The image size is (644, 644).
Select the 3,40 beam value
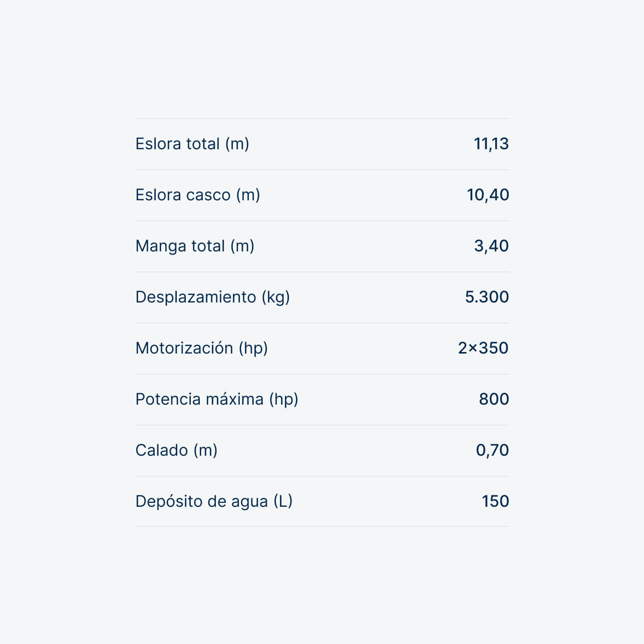click(491, 246)
